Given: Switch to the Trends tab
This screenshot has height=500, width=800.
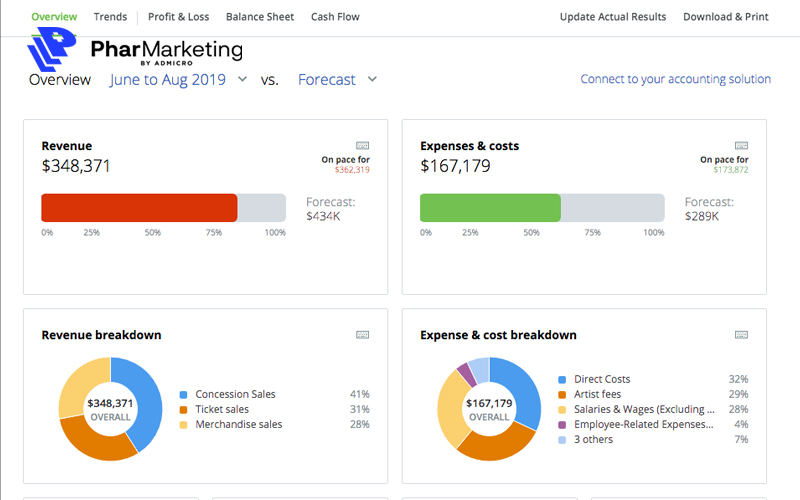Looking at the screenshot, I should point(110,17).
